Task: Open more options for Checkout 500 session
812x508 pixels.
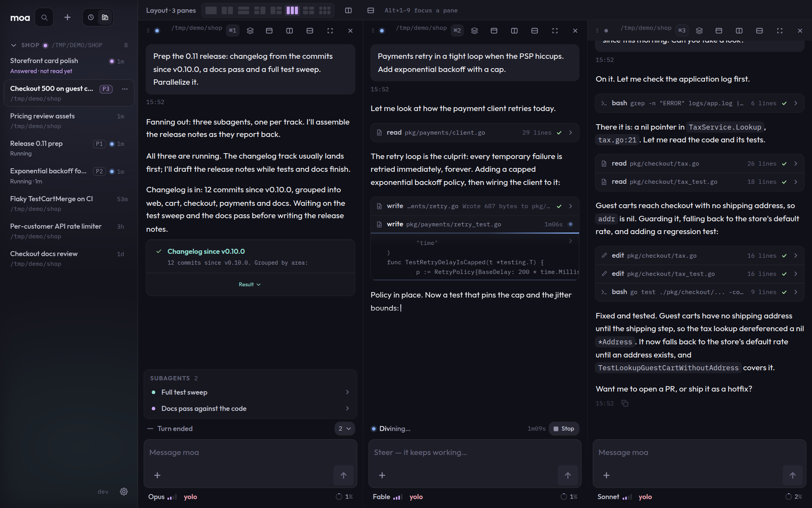Action: point(125,89)
